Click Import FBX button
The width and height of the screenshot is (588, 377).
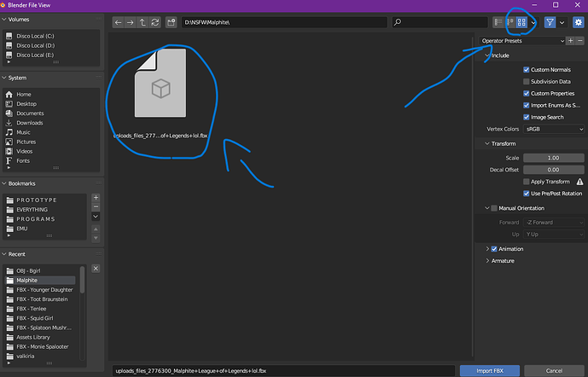coord(490,371)
